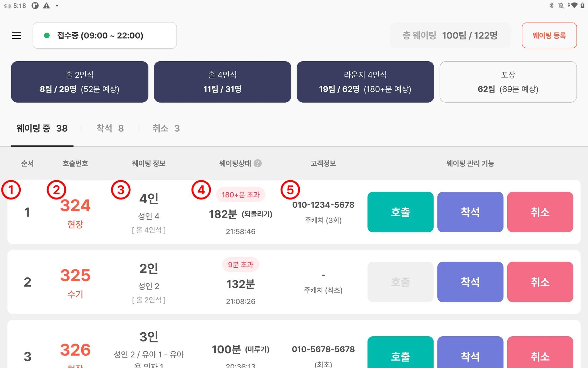
Task: Toggle the 라운지 4인석 seat filter
Action: 365,82
